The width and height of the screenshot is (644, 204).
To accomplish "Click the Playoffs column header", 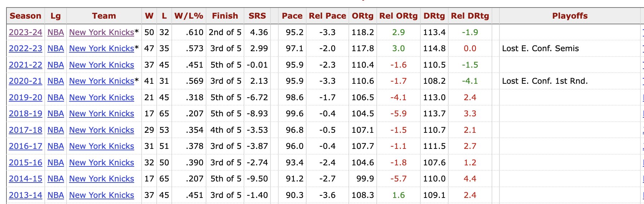I will pos(570,16).
